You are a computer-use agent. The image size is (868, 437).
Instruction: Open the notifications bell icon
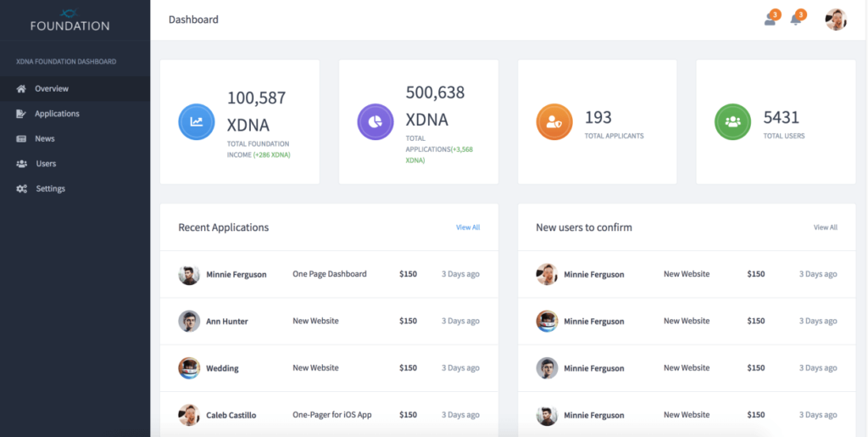[797, 19]
